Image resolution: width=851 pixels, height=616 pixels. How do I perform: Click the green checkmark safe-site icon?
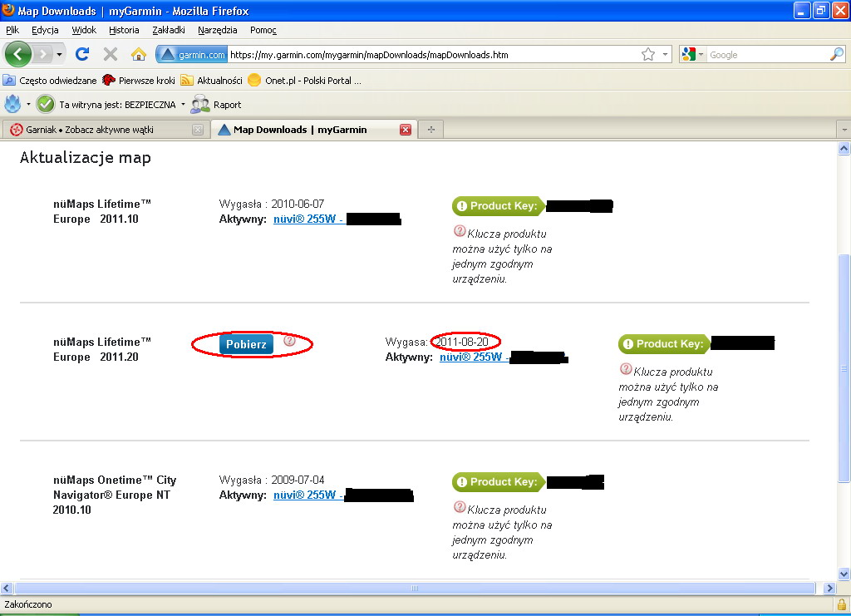(46, 104)
